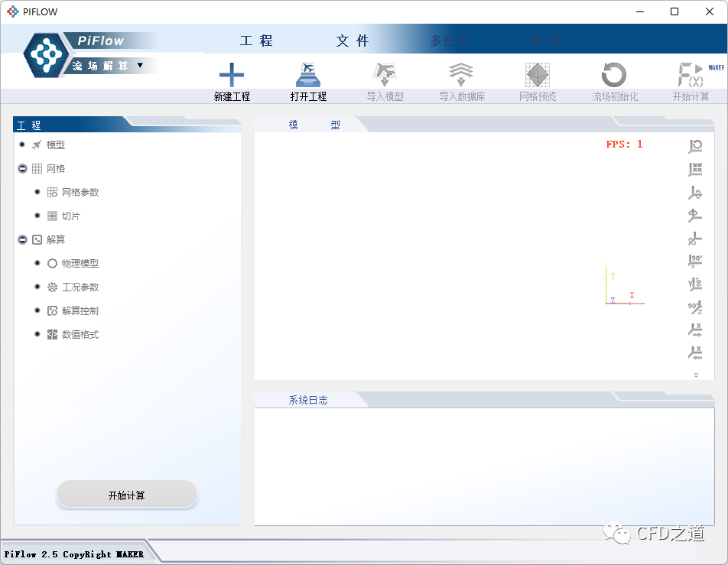Maximize the PIFLOW window
Screen dimensions: 728x565
point(674,11)
